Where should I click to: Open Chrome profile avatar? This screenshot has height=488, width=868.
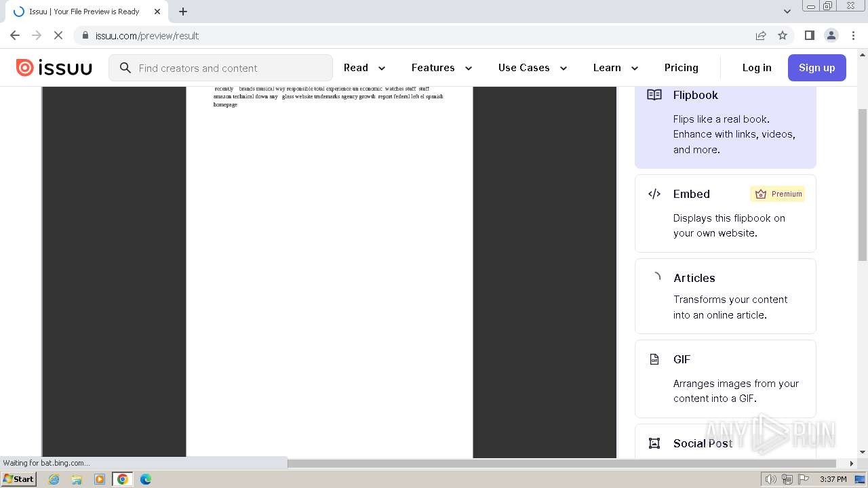[x=831, y=35]
